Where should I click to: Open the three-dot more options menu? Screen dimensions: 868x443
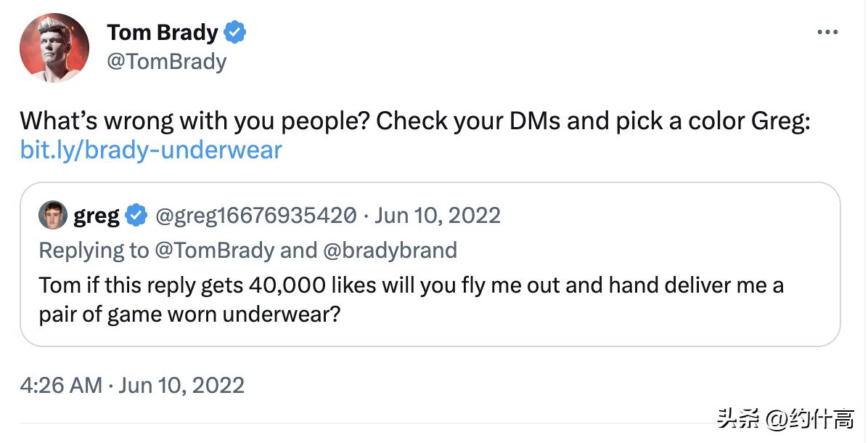click(827, 33)
